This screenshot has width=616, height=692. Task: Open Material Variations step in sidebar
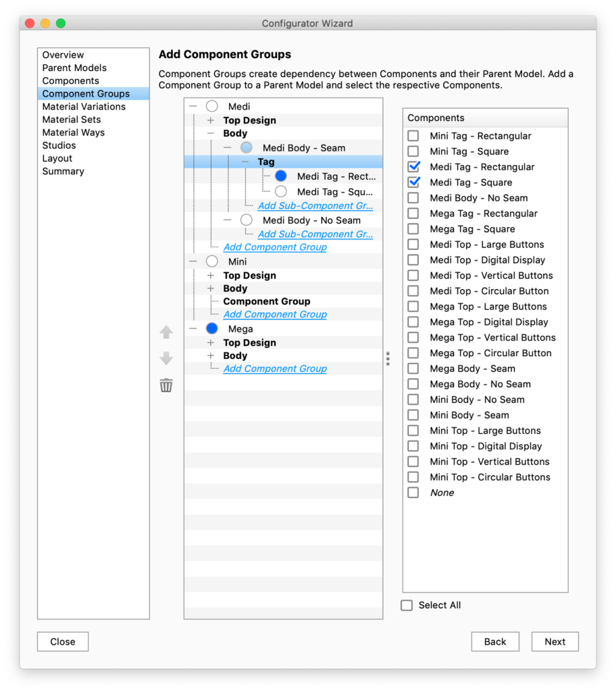[84, 107]
